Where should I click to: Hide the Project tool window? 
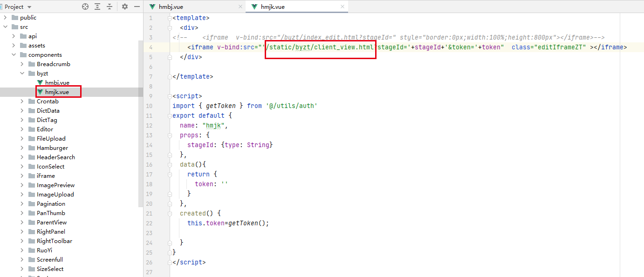pos(137,7)
